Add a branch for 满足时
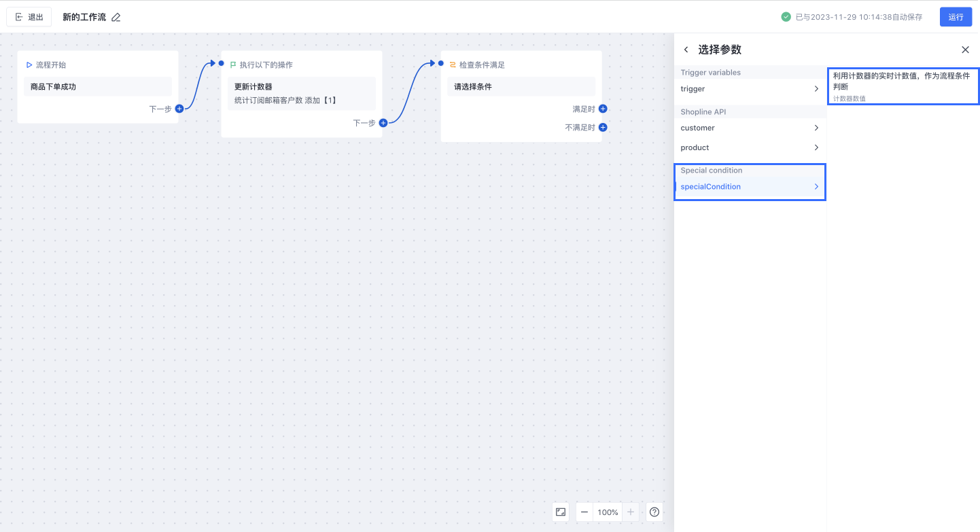 (603, 109)
